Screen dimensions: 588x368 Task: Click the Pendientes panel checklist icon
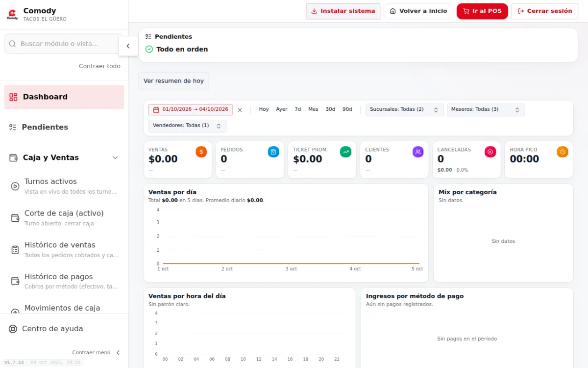pos(148,37)
